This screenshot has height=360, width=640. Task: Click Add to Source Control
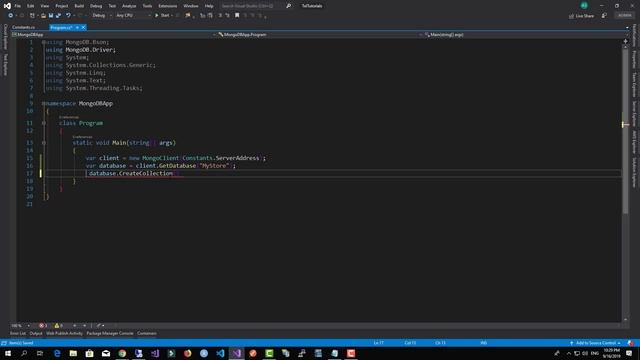tap(596, 343)
